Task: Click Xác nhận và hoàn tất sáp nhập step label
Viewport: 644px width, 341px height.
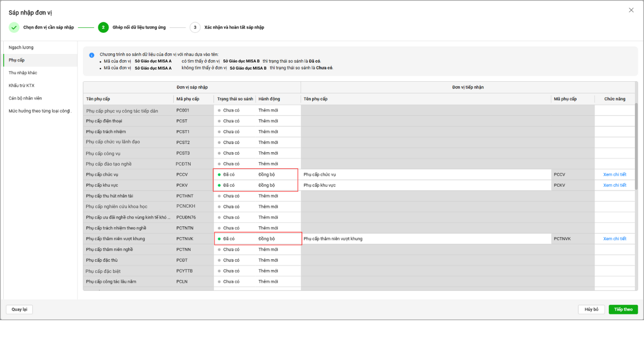Action: tap(234, 27)
